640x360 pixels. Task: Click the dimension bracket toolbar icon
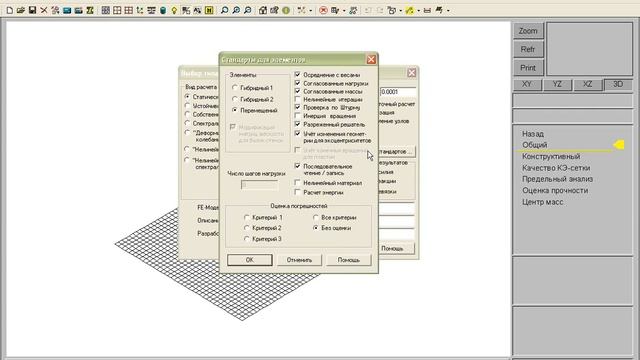pos(427,10)
